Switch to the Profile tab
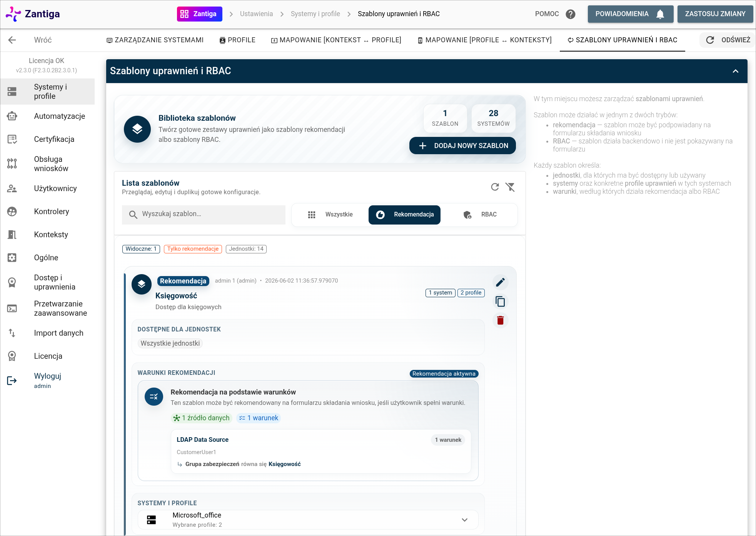 click(237, 40)
